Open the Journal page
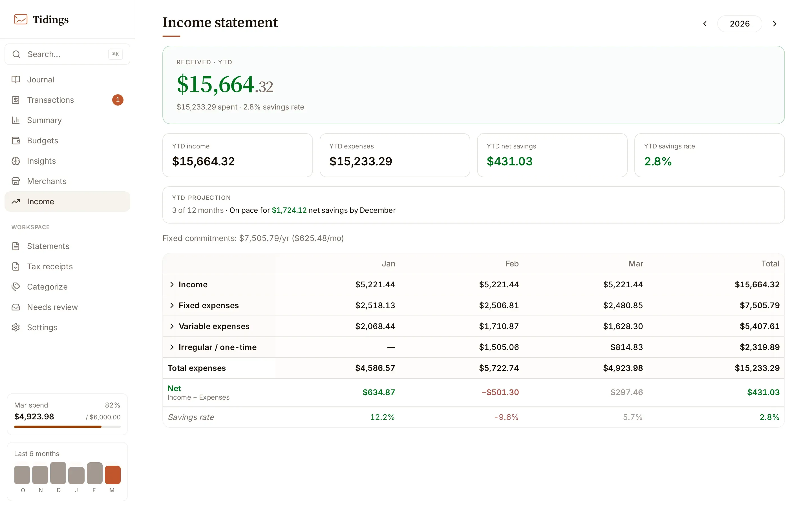 tap(67, 80)
